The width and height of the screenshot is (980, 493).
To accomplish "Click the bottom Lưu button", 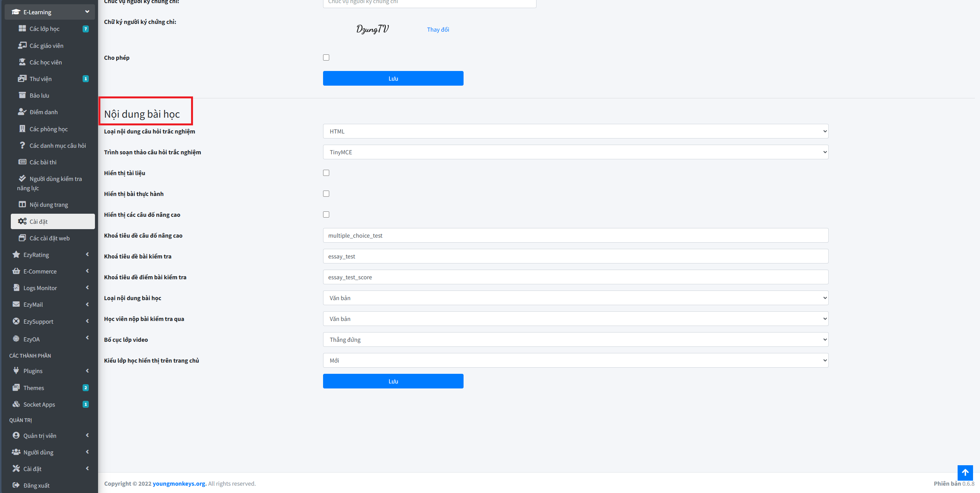I will (393, 381).
